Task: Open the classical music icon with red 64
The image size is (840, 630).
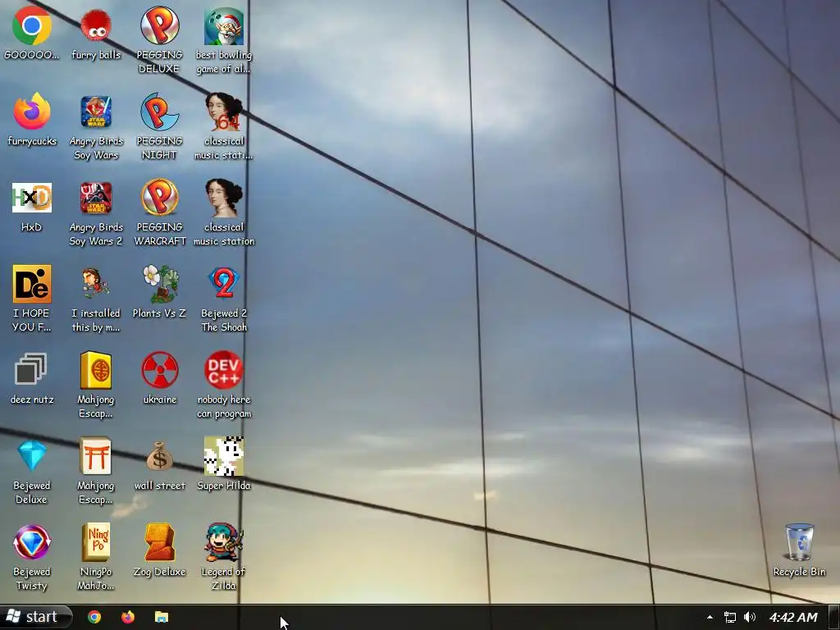Action: pyautogui.click(x=224, y=112)
